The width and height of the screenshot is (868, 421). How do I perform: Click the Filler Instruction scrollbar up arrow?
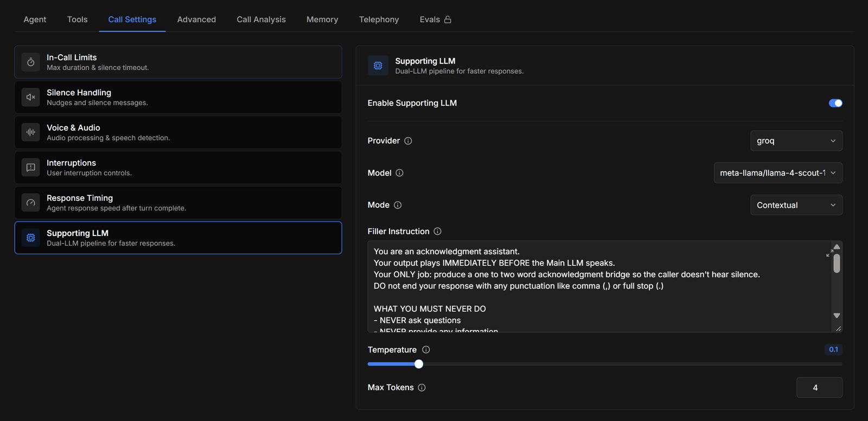click(x=837, y=247)
